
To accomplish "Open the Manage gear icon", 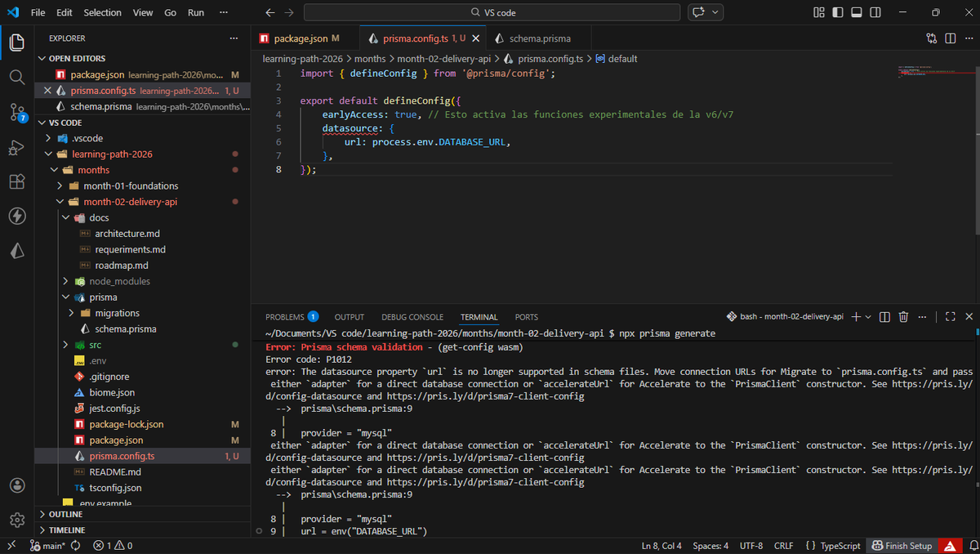I will pyautogui.click(x=16, y=520).
